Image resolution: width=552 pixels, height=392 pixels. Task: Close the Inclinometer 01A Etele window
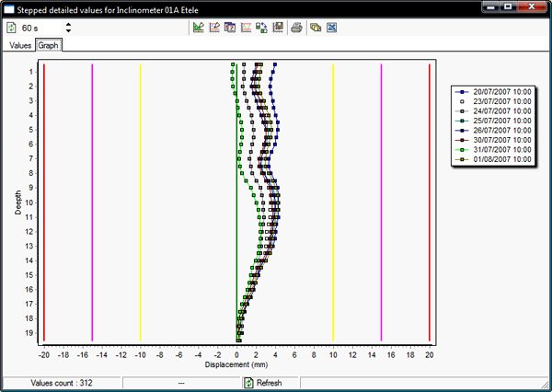[532, 6]
